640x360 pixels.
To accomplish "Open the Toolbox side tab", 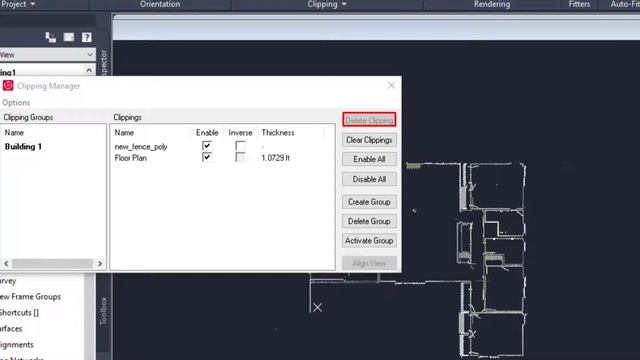I will (103, 311).
